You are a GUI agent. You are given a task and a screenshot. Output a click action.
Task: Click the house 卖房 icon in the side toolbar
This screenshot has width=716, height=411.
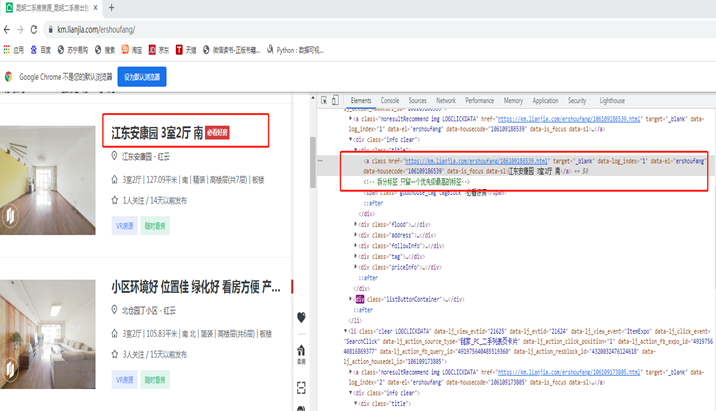[x=301, y=354]
